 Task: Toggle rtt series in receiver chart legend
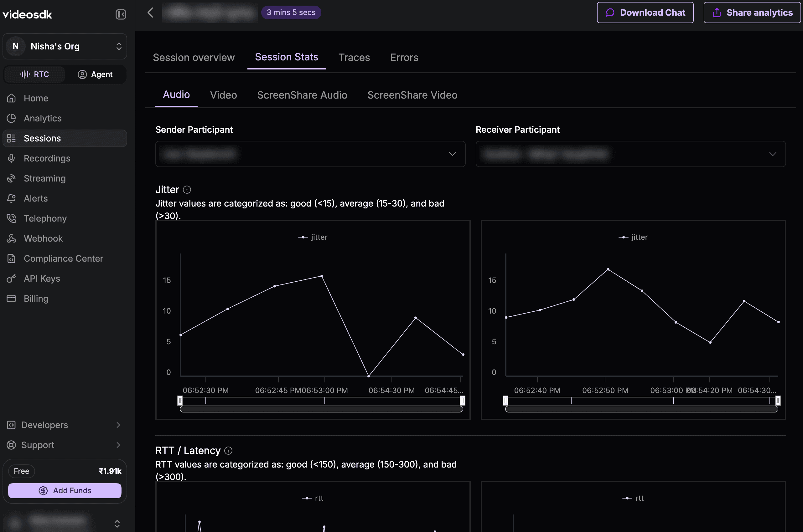tap(633, 498)
